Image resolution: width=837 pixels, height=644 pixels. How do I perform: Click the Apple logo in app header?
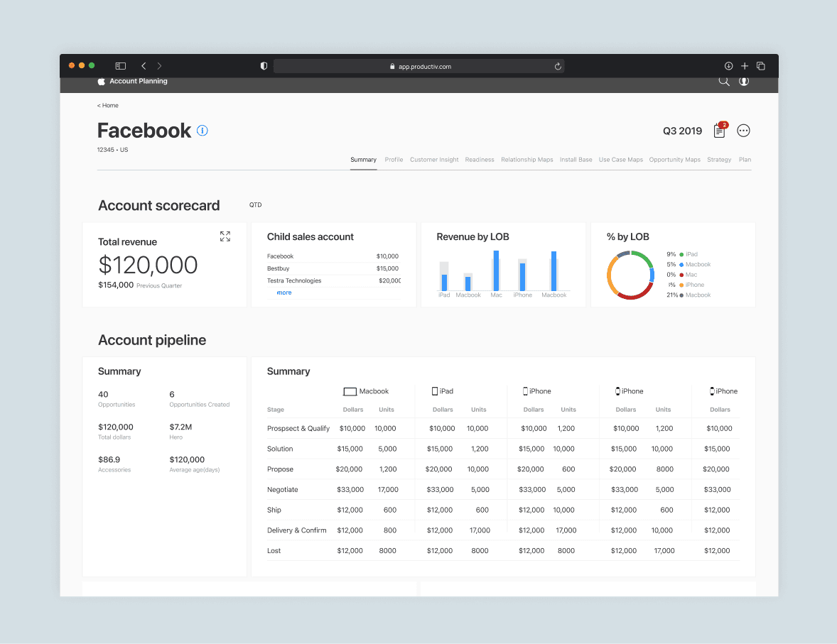click(102, 81)
